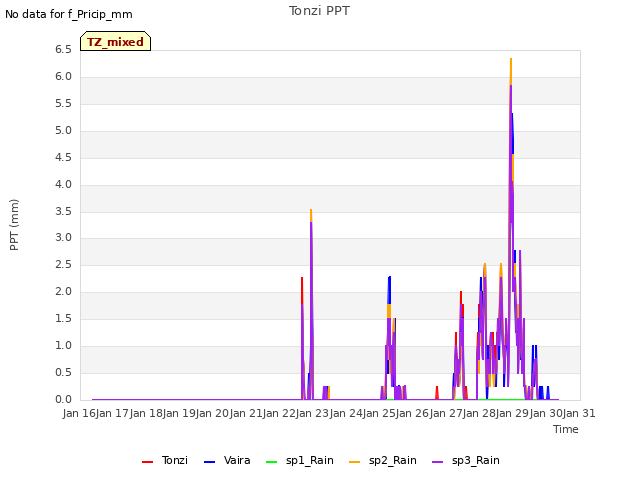The height and width of the screenshot is (480, 640).
Task: Click the Jan 22 orange spike at 3.5
Action: point(311,214)
